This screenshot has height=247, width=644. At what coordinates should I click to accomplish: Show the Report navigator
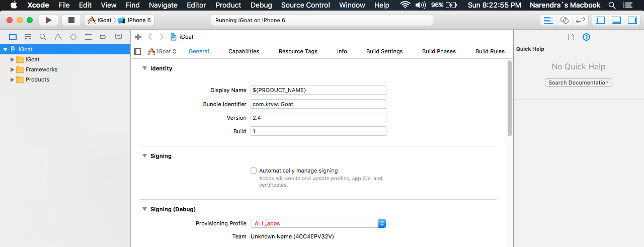(118, 37)
